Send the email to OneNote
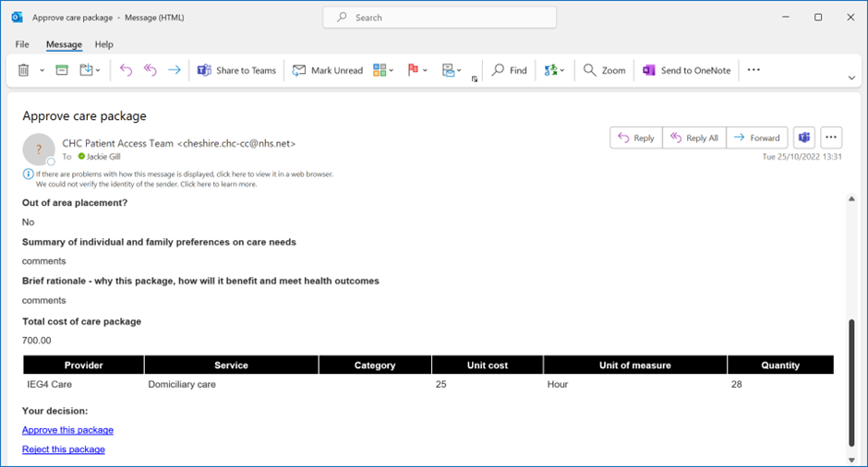 coord(686,70)
